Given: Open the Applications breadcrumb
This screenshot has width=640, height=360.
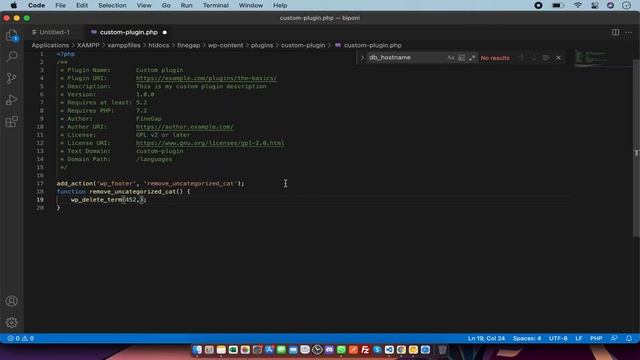Looking at the screenshot, I should click(x=50, y=45).
